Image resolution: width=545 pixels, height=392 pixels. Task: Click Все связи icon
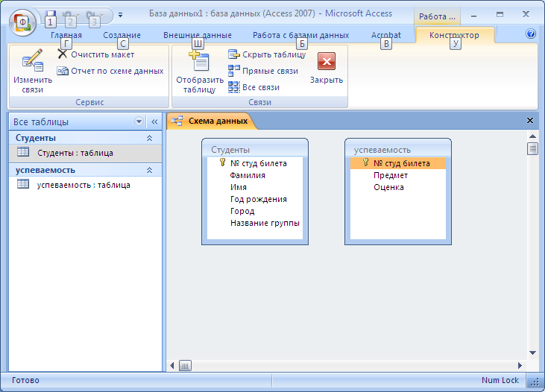(x=234, y=87)
